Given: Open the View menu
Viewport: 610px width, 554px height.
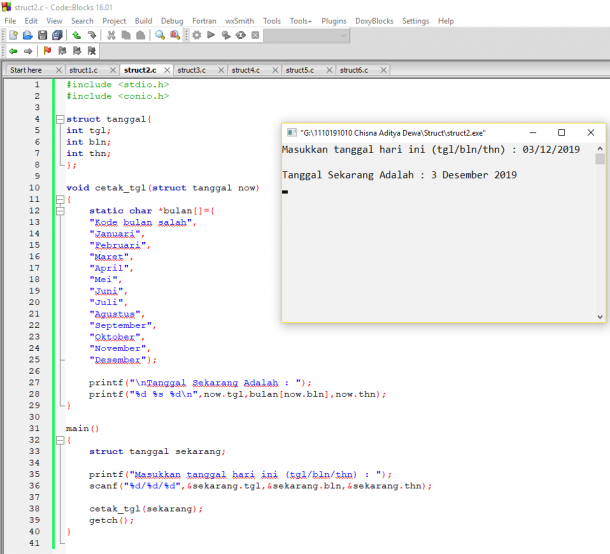Looking at the screenshot, I should point(54,21).
